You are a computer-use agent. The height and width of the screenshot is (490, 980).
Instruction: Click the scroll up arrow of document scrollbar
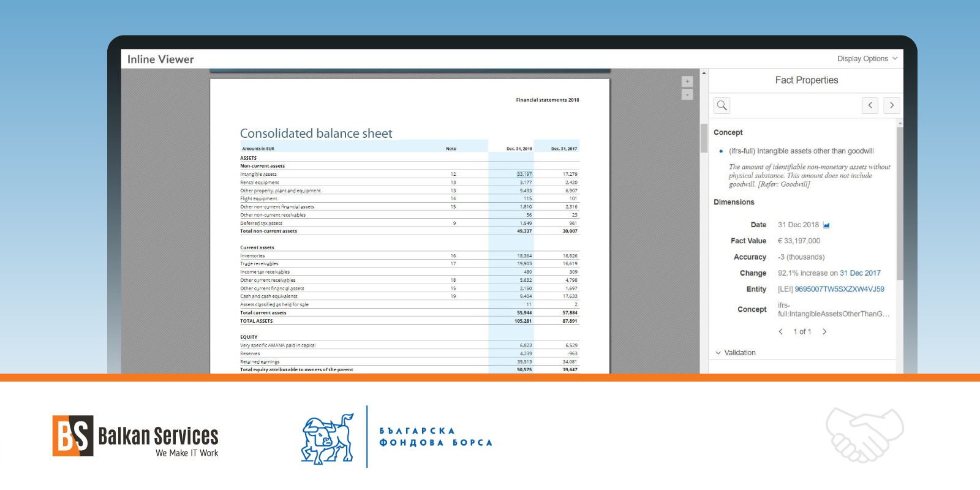(x=704, y=73)
